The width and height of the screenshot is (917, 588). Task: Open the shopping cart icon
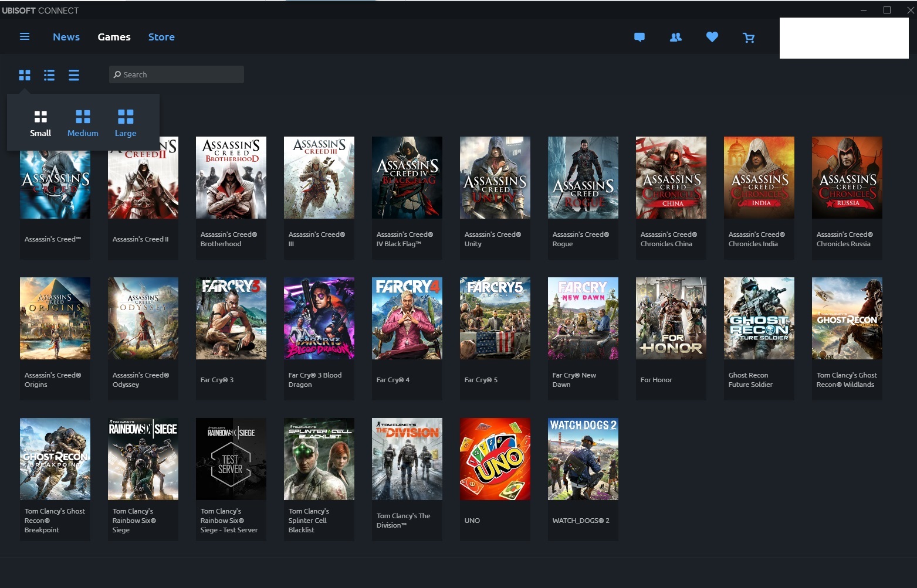[x=749, y=38]
